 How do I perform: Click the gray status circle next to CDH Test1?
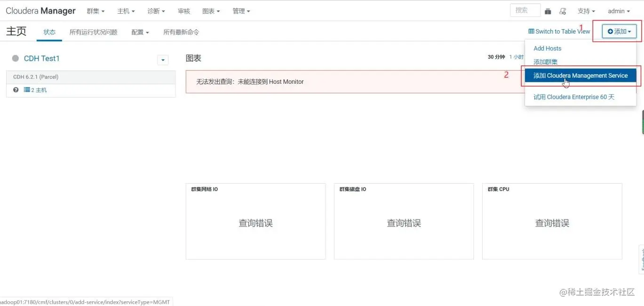(16, 58)
